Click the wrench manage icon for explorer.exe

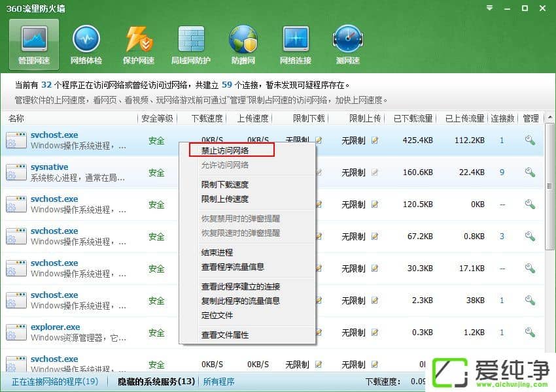[x=530, y=333]
